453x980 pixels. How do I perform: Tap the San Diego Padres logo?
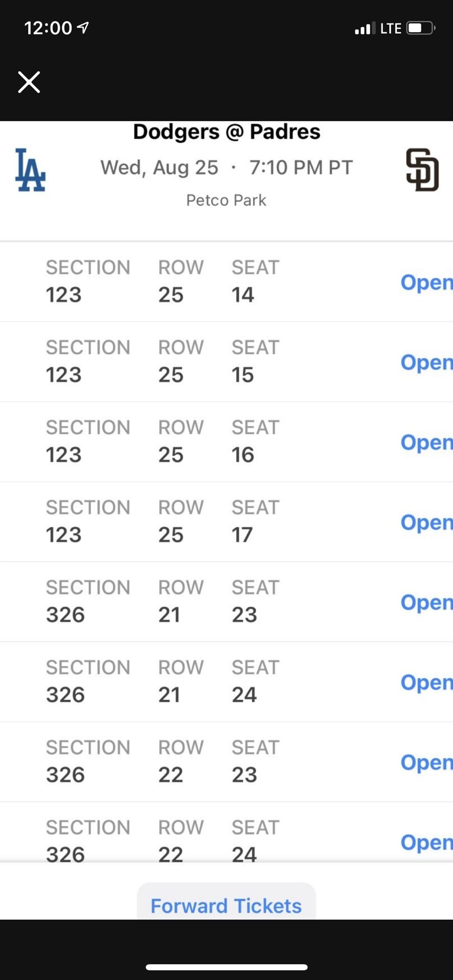pyautogui.click(x=422, y=170)
